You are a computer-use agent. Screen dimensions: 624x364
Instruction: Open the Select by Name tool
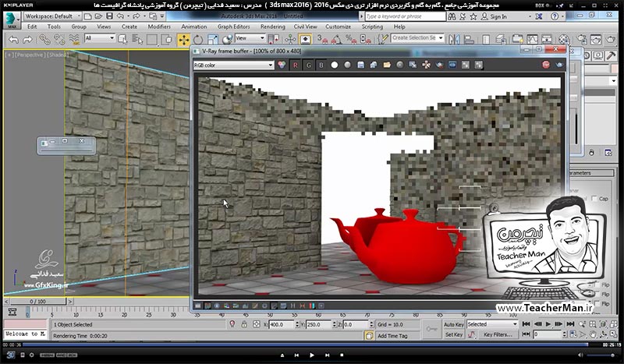point(137,40)
